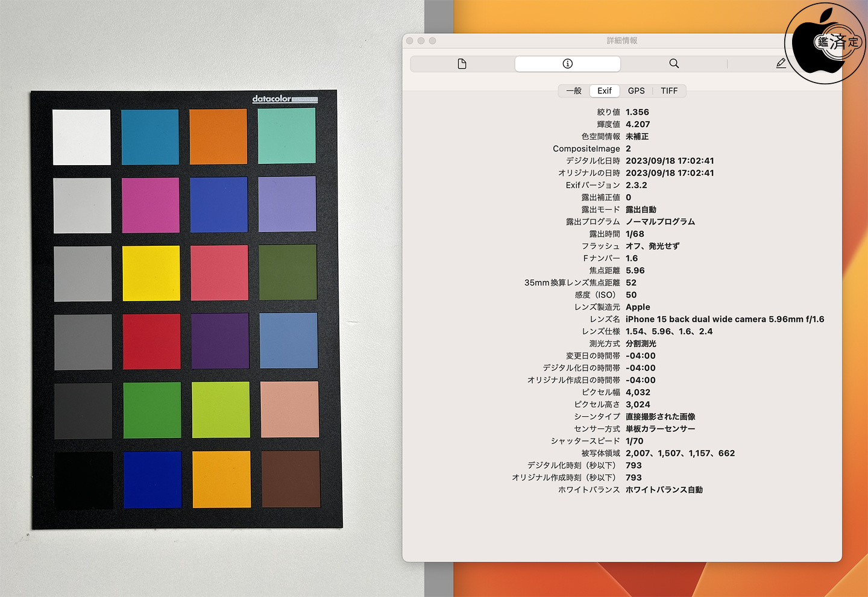Switch to the 一般 tab
This screenshot has height=597, width=868.
[x=574, y=91]
